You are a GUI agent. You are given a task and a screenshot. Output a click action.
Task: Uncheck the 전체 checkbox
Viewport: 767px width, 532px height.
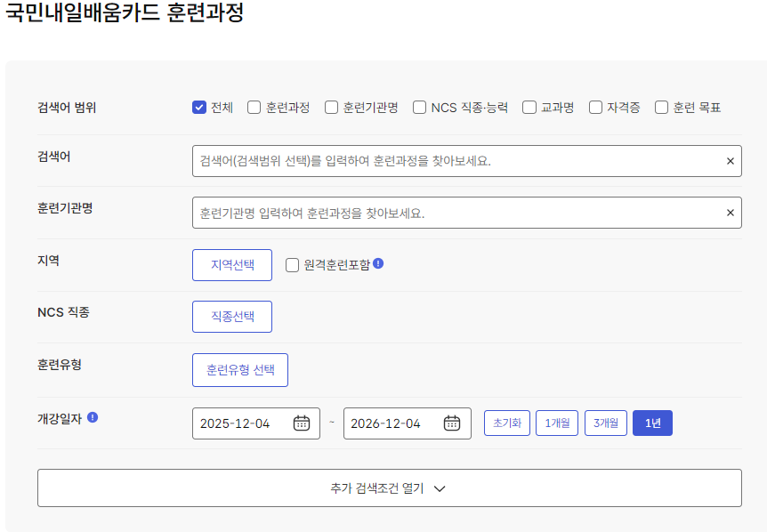pyautogui.click(x=199, y=108)
